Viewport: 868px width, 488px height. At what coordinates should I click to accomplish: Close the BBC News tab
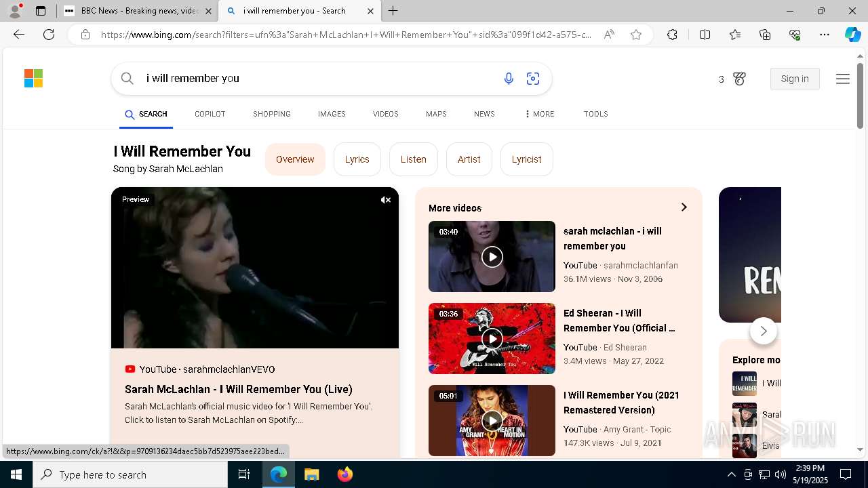[x=208, y=11]
